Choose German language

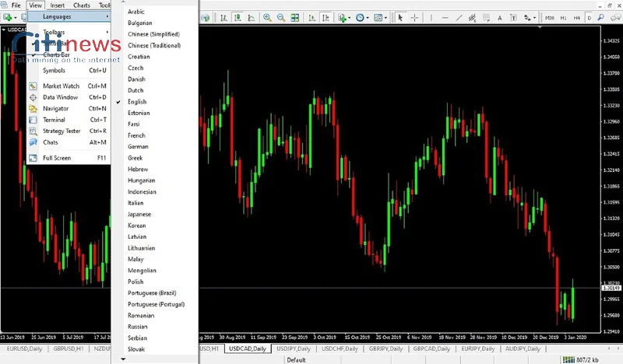coord(155,146)
